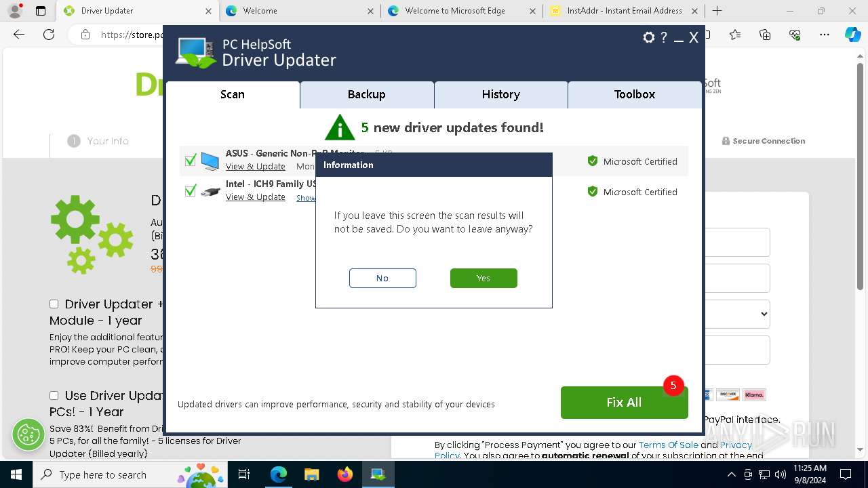Click the PC HelpSoft logo icon
This screenshot has height=488, width=868.
(x=196, y=52)
